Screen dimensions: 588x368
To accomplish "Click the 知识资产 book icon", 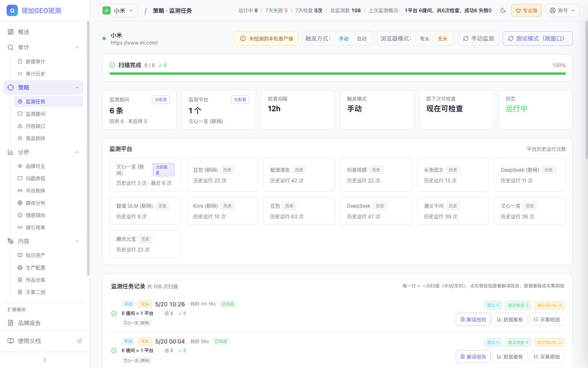I will point(20,255).
